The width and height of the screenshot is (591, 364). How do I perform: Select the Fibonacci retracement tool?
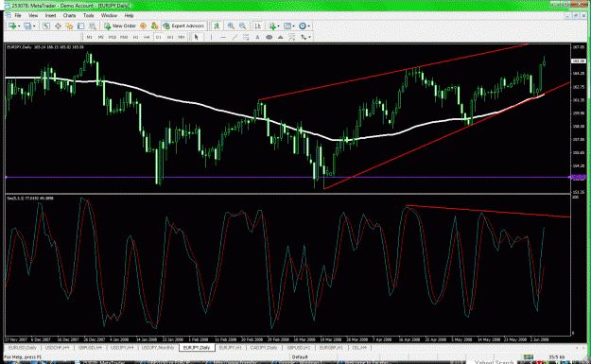(292, 37)
